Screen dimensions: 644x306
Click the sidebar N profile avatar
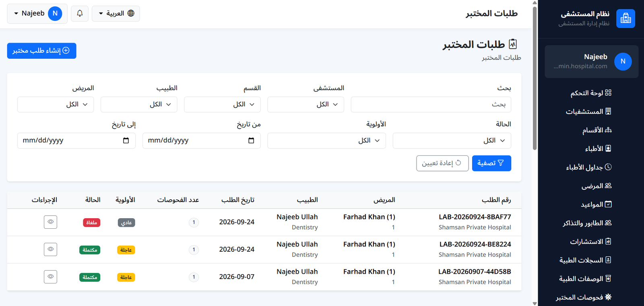coord(623,62)
